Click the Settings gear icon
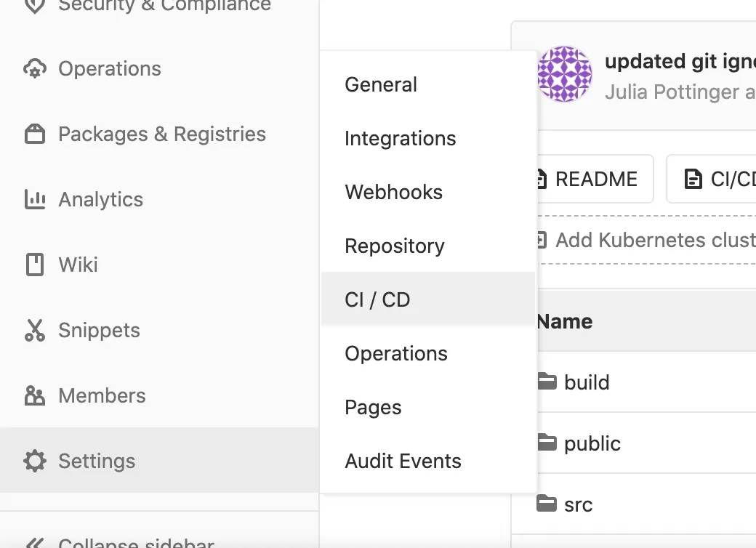756x548 pixels. [35, 461]
